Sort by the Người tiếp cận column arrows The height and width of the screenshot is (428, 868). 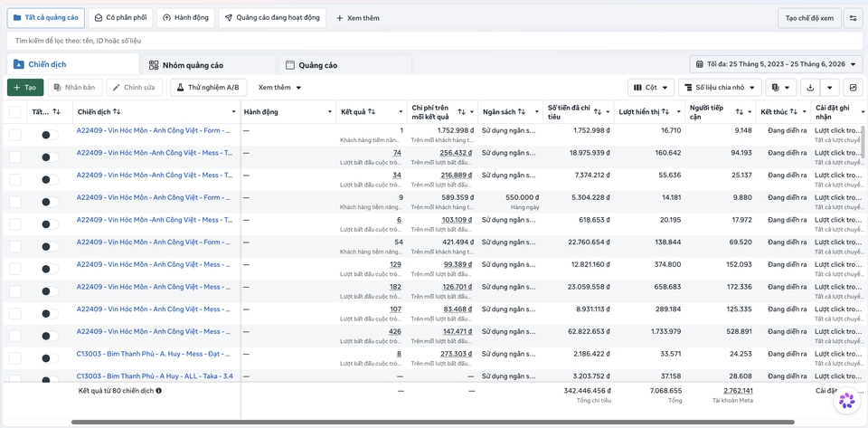[740, 112]
